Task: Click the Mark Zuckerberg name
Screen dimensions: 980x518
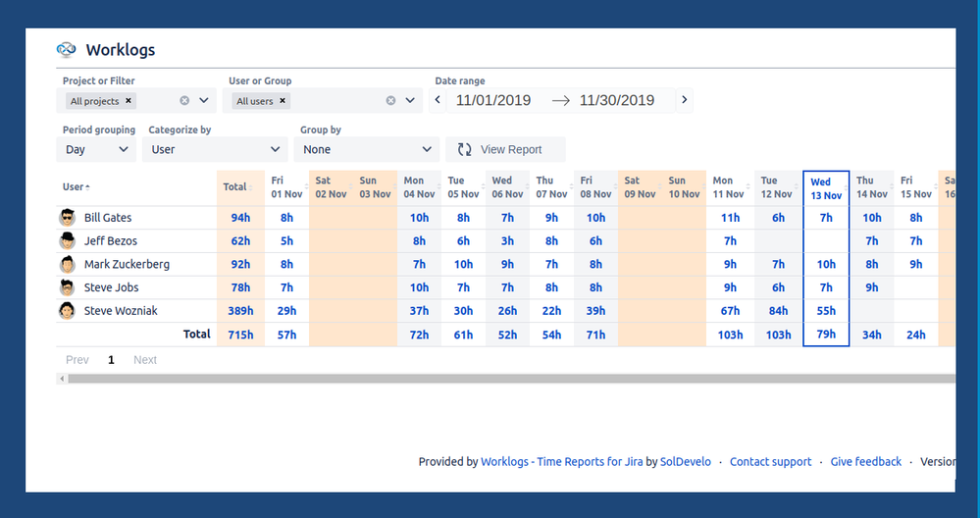Action: pos(127,264)
